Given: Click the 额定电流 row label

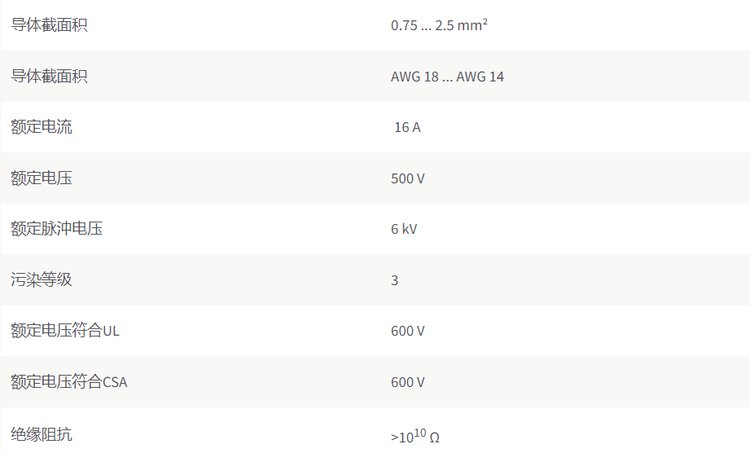Looking at the screenshot, I should point(41,127).
